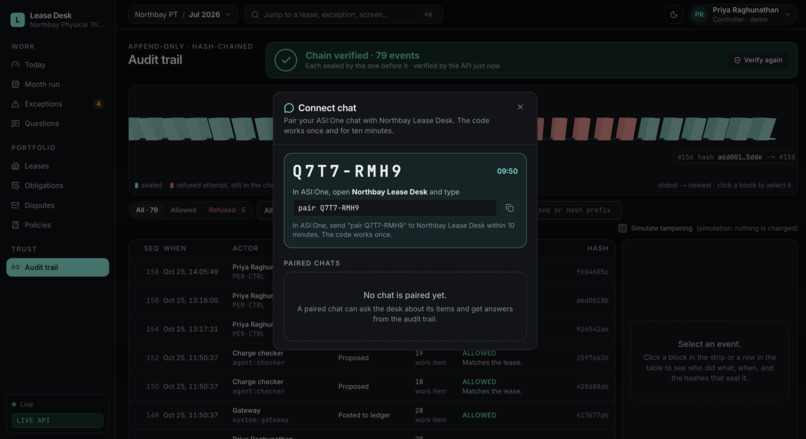
Task: Open the Obligations page
Action: click(x=57, y=186)
